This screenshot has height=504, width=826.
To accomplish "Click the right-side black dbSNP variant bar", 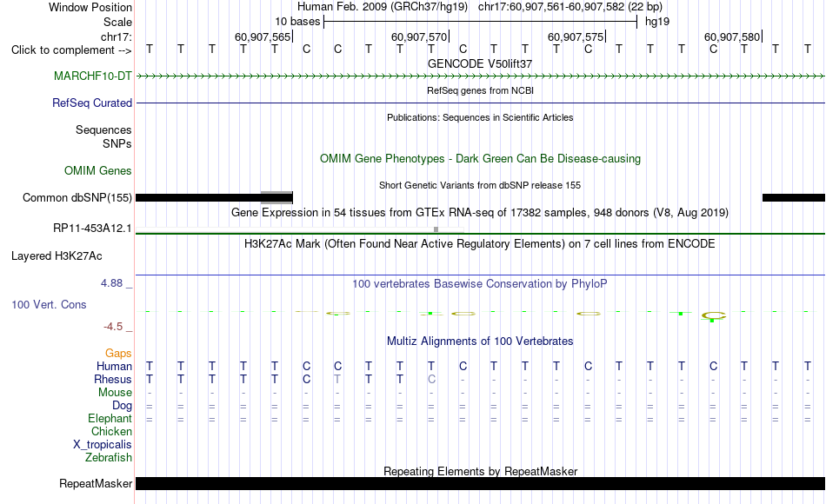I will click(794, 198).
